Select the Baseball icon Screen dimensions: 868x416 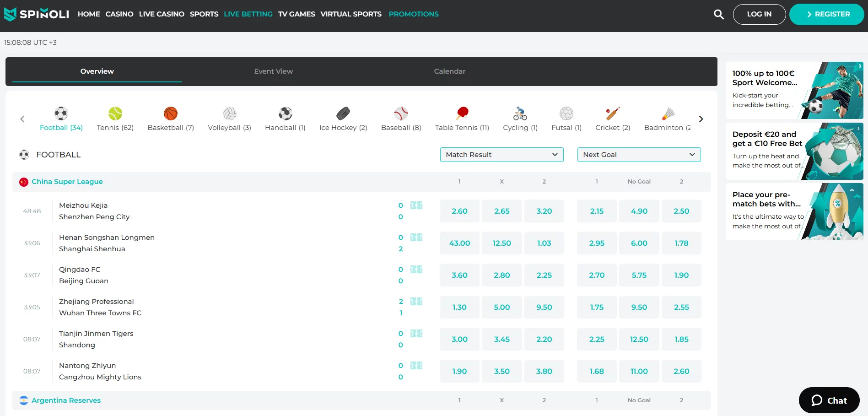pyautogui.click(x=401, y=113)
